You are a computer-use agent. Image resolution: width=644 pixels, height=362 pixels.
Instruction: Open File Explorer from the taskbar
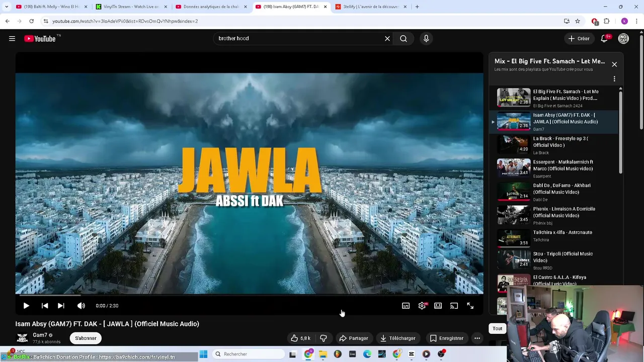[323, 354]
